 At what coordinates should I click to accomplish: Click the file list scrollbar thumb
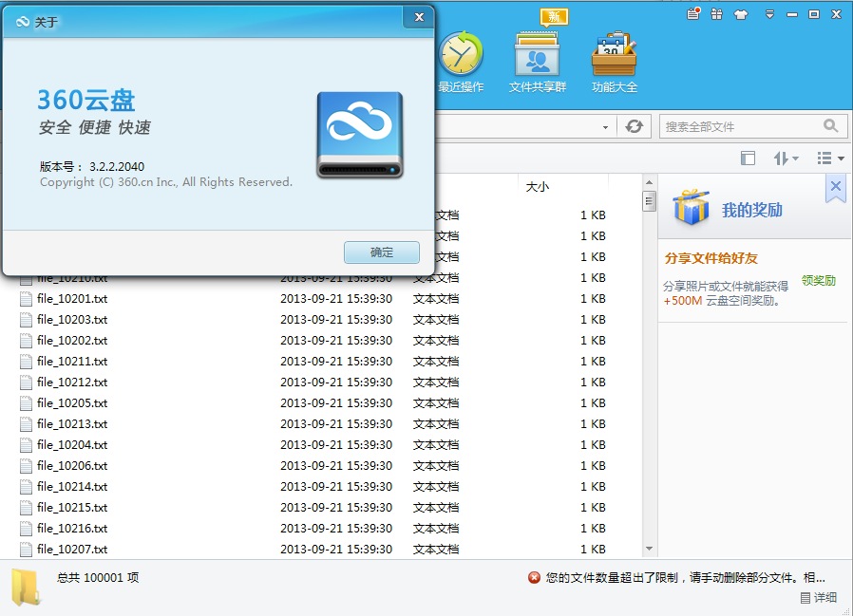tap(649, 201)
